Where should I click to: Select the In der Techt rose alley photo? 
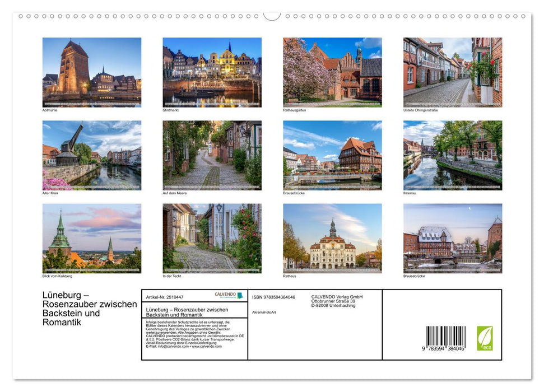click(x=212, y=239)
